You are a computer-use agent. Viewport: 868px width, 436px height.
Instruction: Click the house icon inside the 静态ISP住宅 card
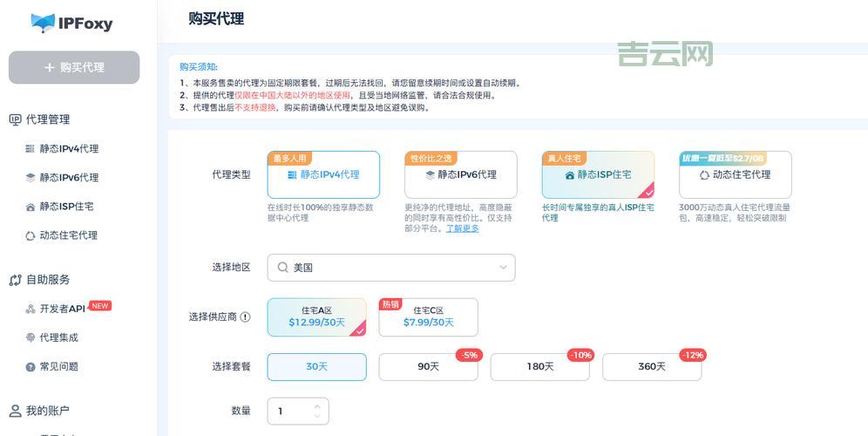tap(570, 175)
